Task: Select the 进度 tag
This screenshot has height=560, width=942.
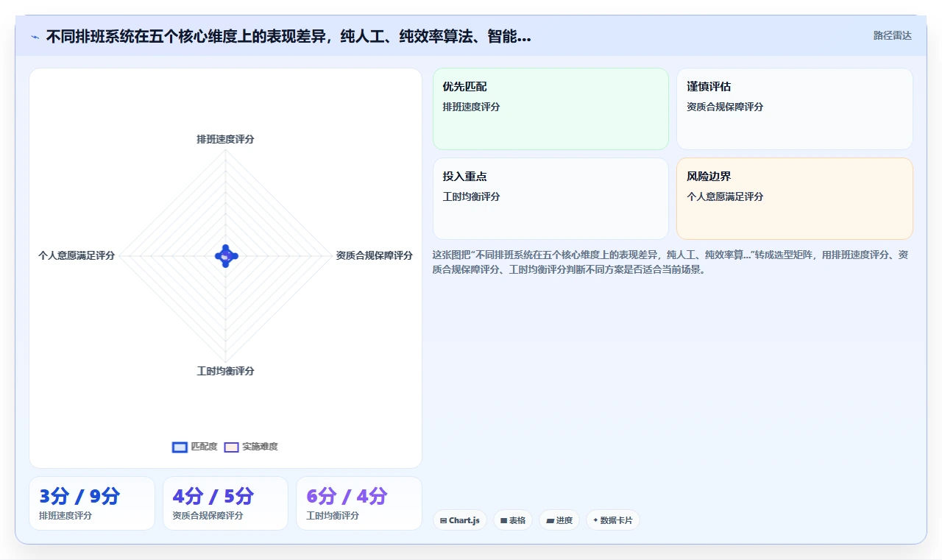Action: pyautogui.click(x=559, y=520)
